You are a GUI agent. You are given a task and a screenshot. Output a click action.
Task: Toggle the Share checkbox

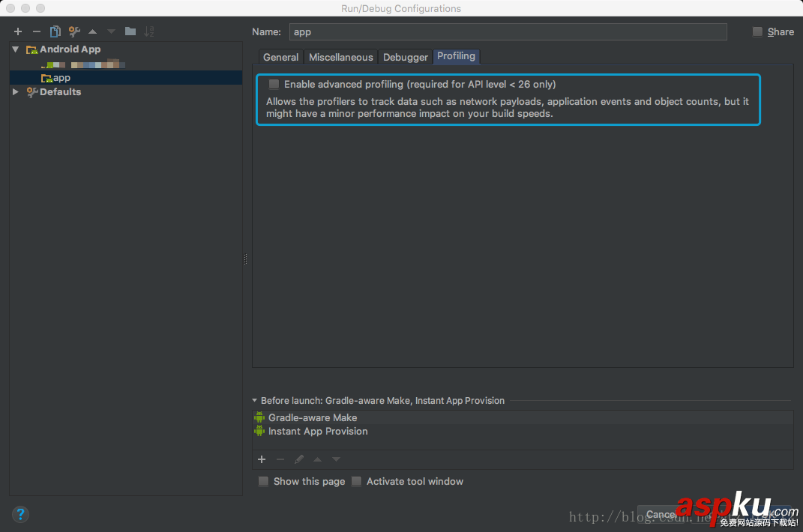coord(757,31)
